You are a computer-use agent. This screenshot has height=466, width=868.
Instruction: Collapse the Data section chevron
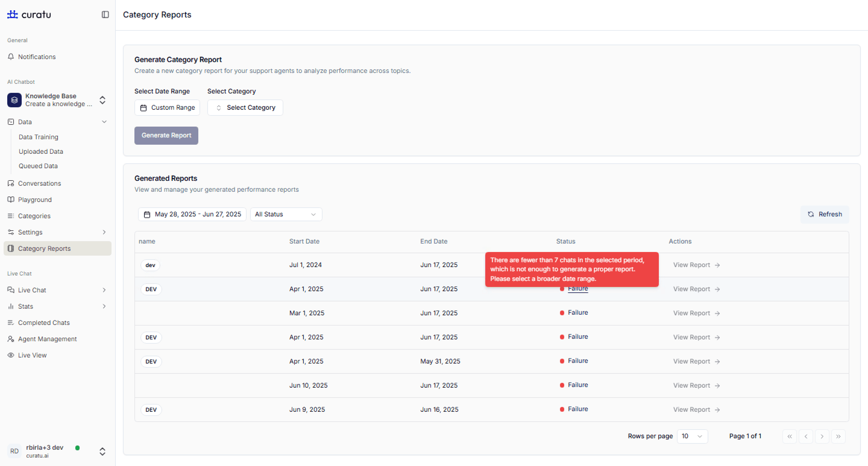(104, 122)
